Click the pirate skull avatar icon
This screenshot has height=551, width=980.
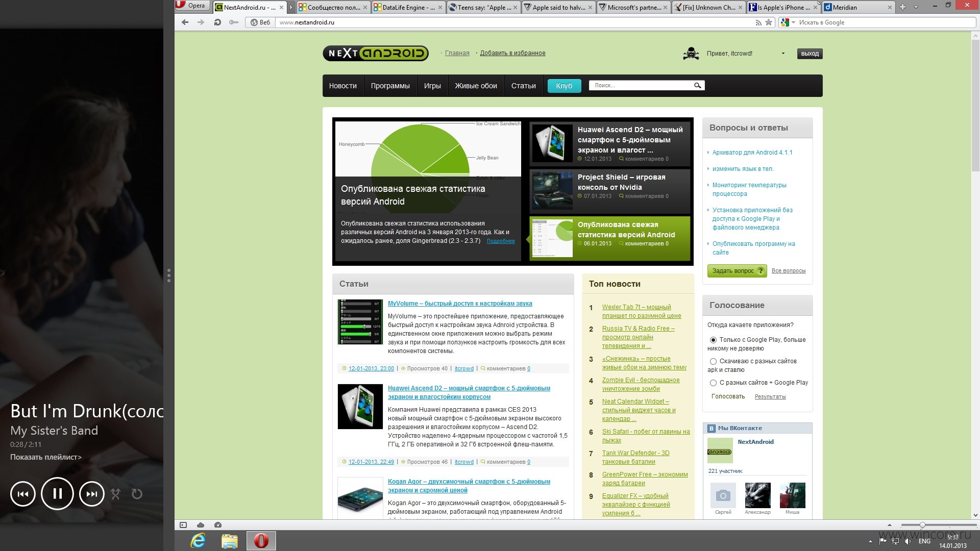[691, 54]
